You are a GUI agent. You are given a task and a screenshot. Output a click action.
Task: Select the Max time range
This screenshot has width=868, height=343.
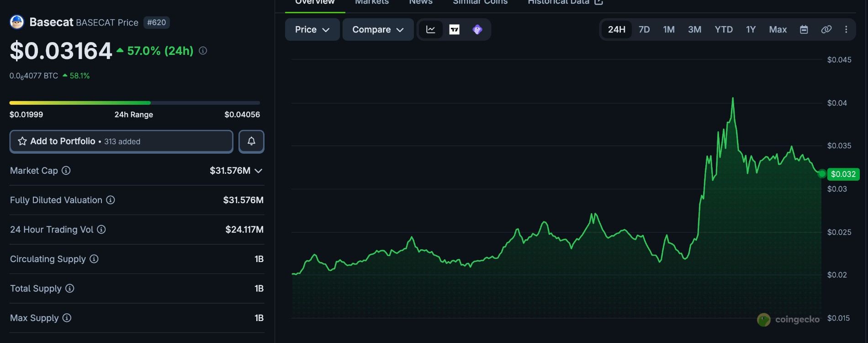(x=778, y=30)
